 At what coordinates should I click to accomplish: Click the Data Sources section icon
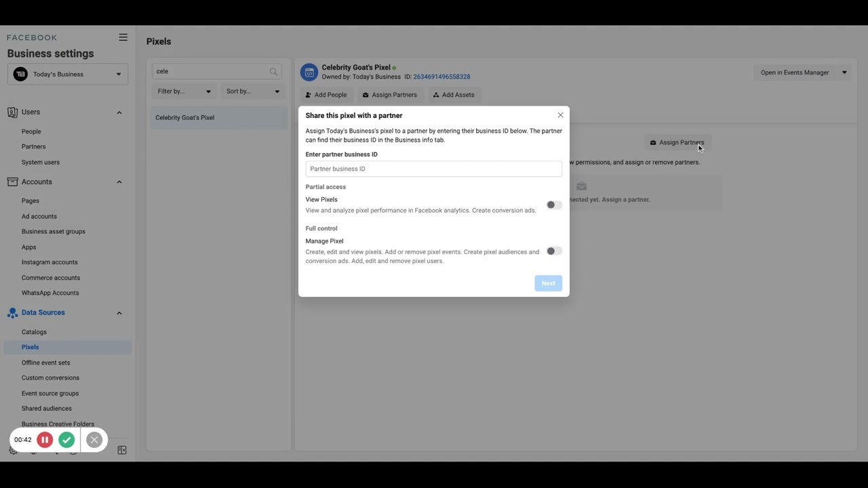[12, 312]
